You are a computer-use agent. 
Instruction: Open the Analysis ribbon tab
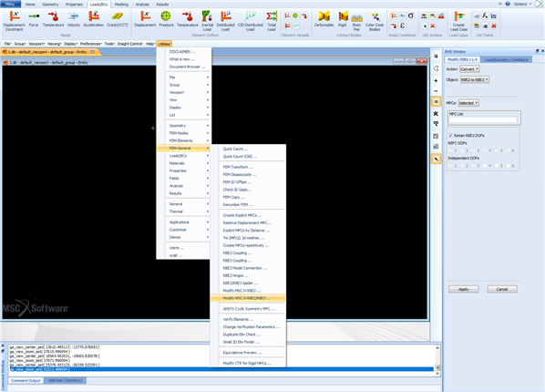point(142,5)
